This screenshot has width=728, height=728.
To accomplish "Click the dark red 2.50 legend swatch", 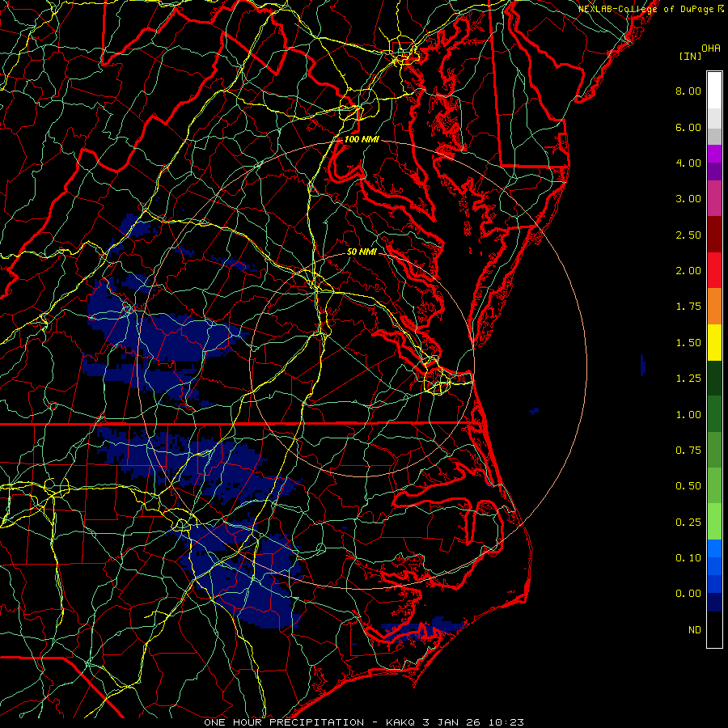I will [714, 235].
